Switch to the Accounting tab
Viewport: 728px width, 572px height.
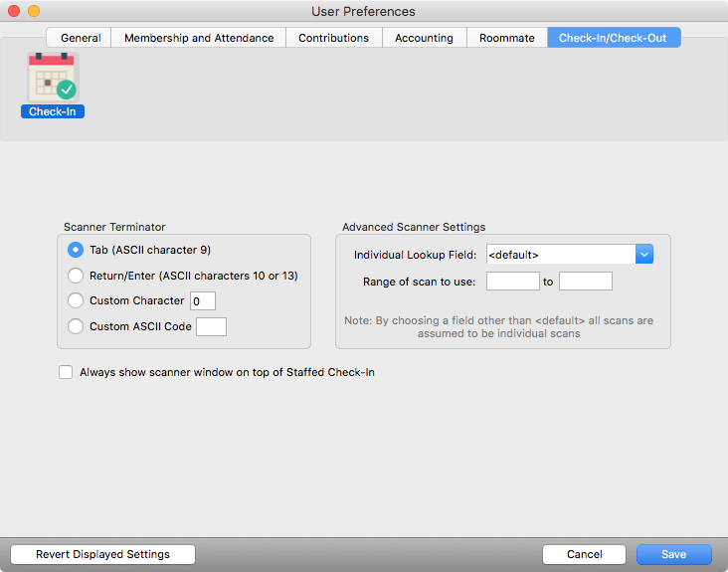(424, 38)
